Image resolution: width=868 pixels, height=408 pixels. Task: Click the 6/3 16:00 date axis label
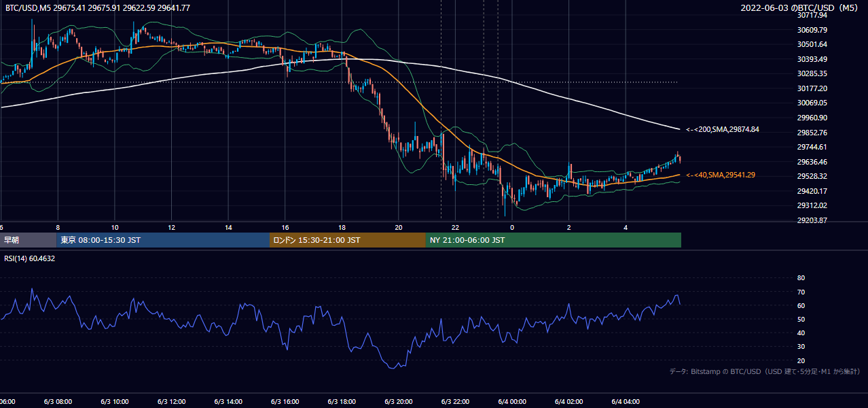click(x=285, y=402)
